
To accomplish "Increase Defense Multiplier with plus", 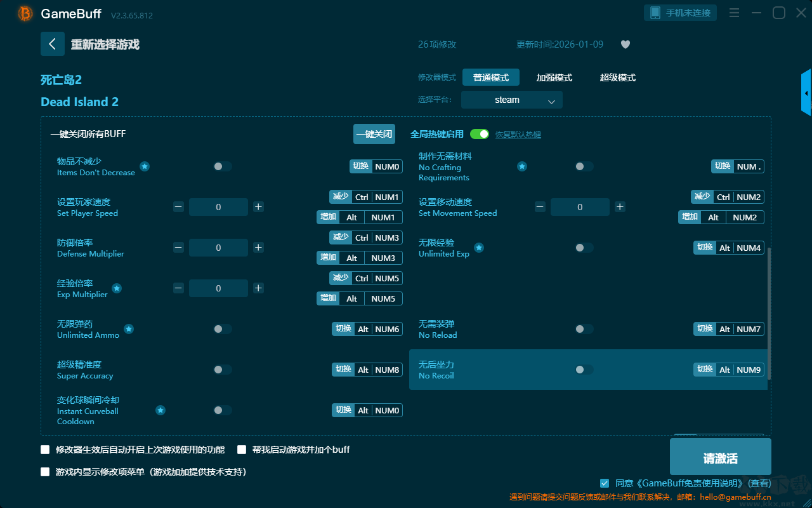I will pyautogui.click(x=258, y=248).
